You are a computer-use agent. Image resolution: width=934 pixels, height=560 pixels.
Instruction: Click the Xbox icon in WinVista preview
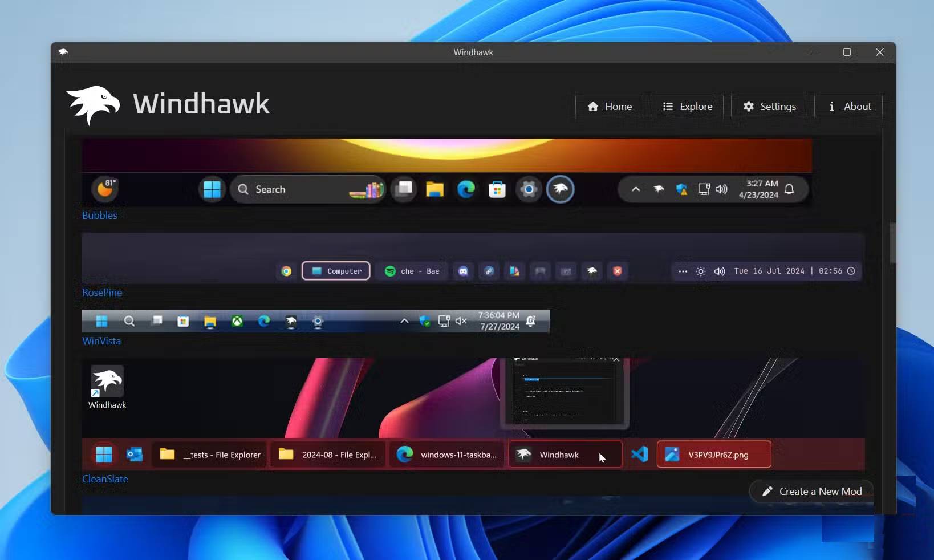[237, 321]
